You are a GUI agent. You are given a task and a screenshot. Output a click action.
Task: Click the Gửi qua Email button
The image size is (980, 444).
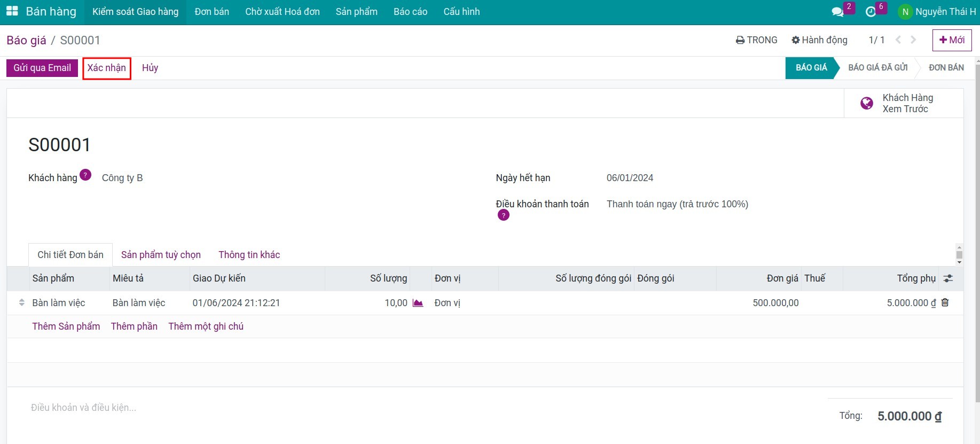[42, 68]
